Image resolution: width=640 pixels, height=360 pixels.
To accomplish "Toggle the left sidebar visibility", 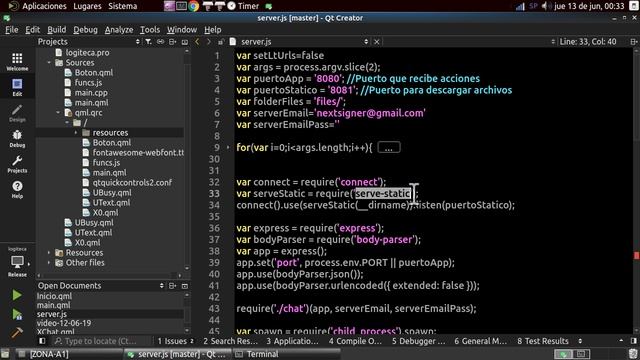I will (x=42, y=341).
